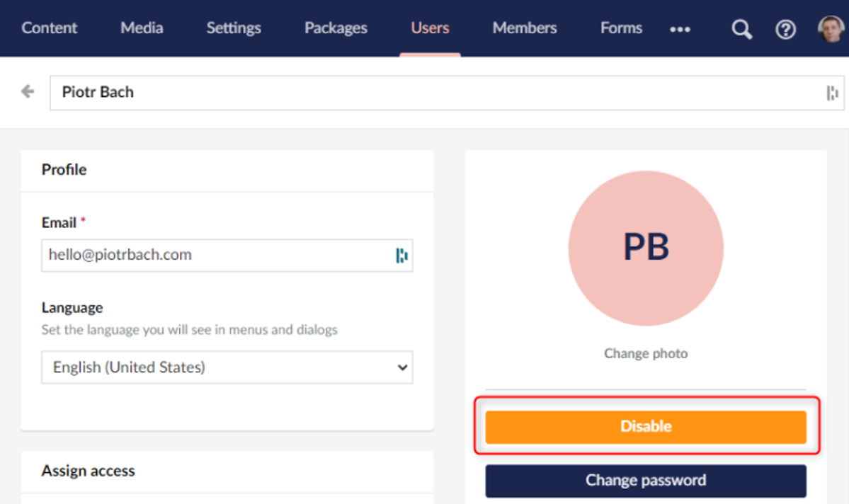Expand the more sections ellipsis menu
This screenshot has height=504, width=849.
pos(680,29)
